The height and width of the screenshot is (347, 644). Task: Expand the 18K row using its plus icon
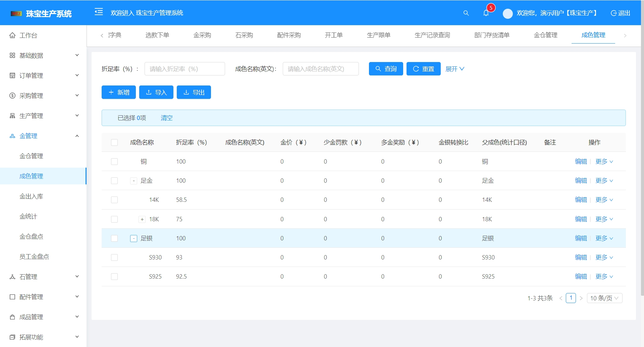click(x=141, y=219)
